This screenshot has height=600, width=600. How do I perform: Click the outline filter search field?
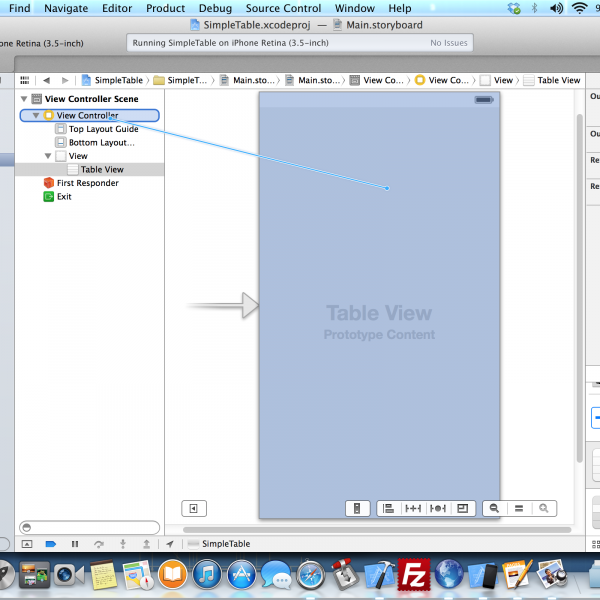click(x=89, y=527)
